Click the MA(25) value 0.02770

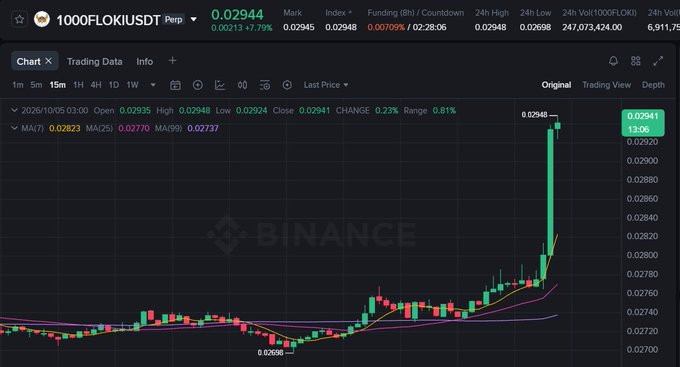coord(134,128)
